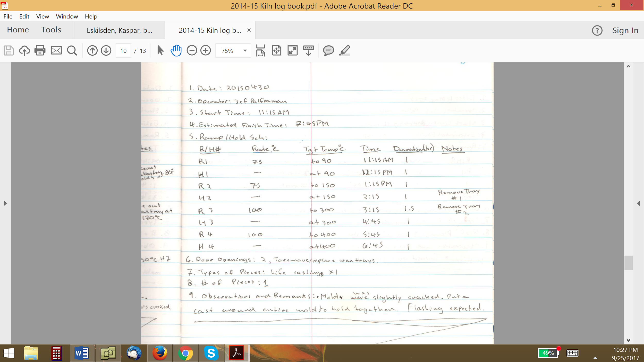Open the Find text magnifier tool
644x362 pixels.
(x=72, y=50)
